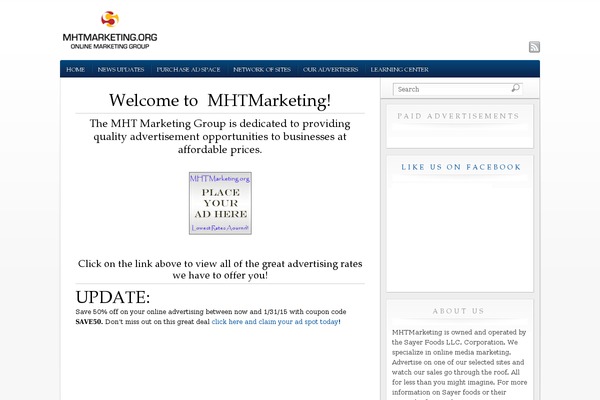Image resolution: width=600 pixels, height=400 pixels.
Task: Open the RSS feed icon
Action: [x=534, y=47]
